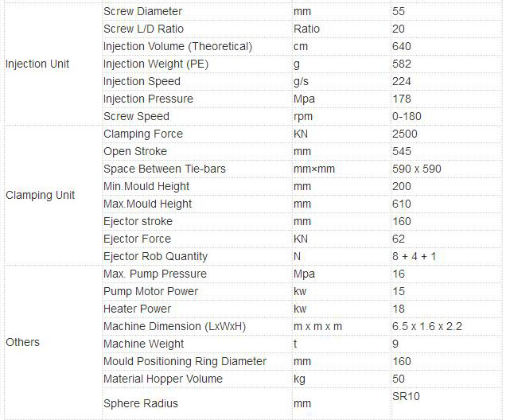Select the 590 x 590 value cell

[x=417, y=169]
